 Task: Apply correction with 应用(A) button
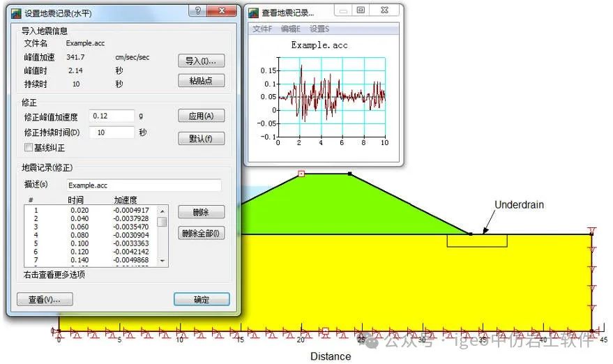(x=202, y=116)
